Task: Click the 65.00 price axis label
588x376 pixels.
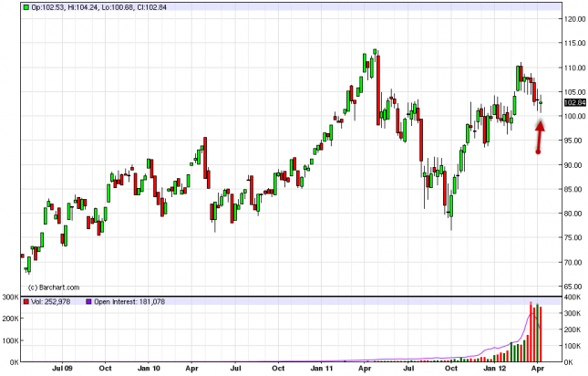Action: 575,287
